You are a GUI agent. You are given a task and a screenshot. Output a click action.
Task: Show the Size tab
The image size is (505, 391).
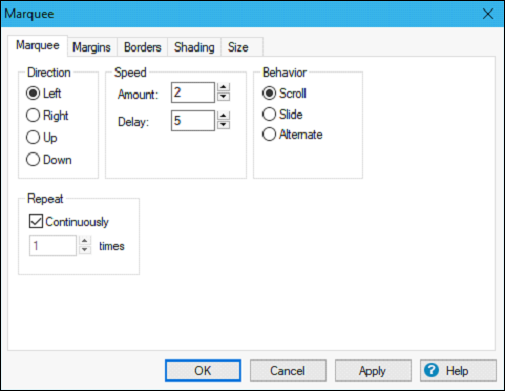(242, 47)
